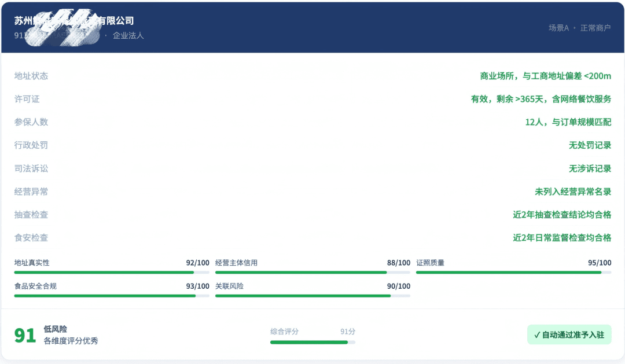
Task: Click the 地址真实性 progress bar
Action: click(112, 273)
